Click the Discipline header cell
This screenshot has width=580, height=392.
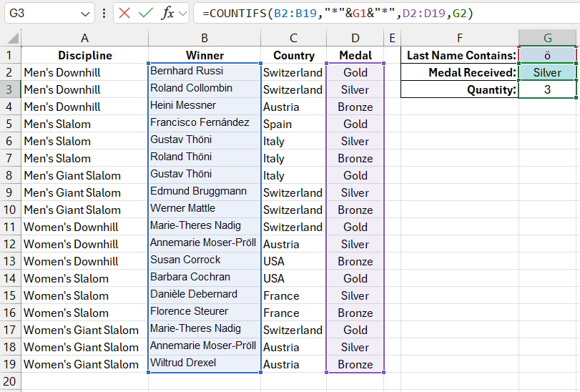pos(84,55)
